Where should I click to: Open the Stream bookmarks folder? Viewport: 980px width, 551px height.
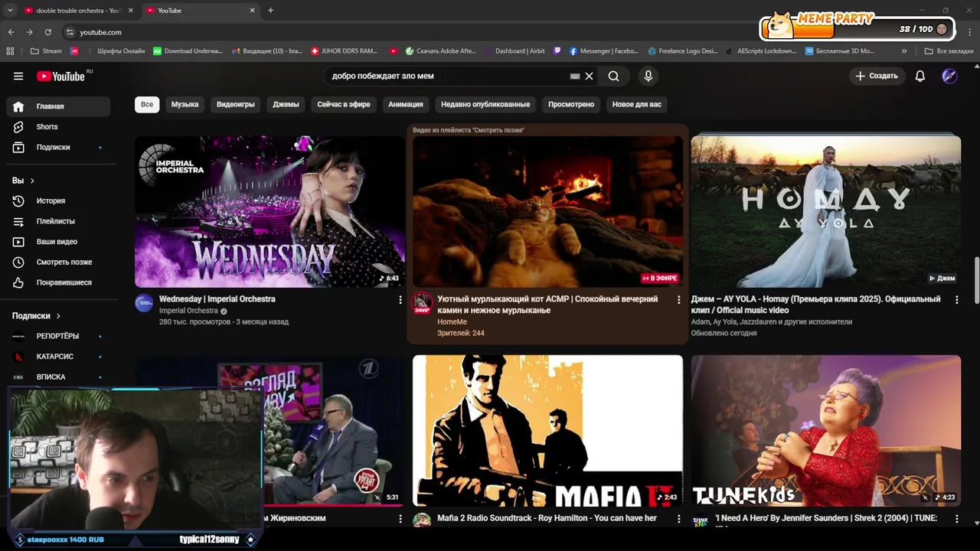[46, 51]
